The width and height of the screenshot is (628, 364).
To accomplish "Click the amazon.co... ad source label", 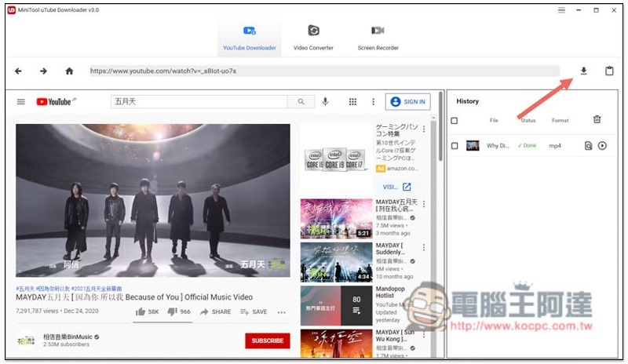I will coord(402,169).
